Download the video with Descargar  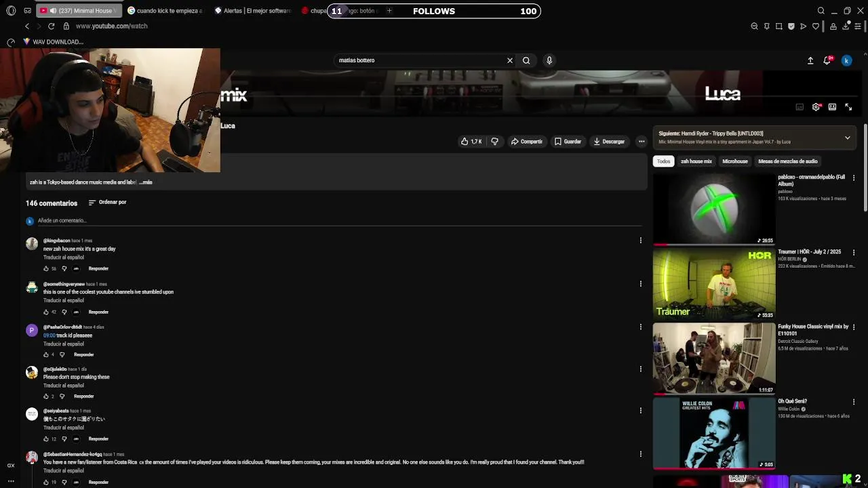(609, 142)
